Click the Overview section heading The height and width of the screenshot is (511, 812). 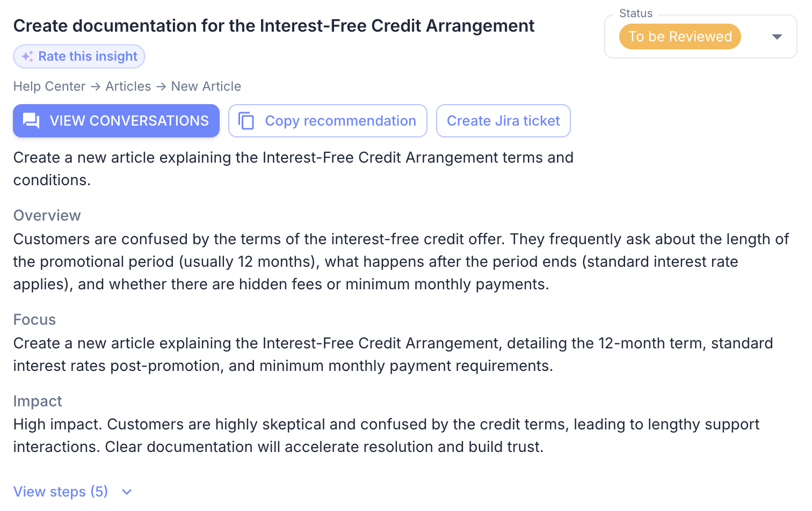pyautogui.click(x=47, y=215)
